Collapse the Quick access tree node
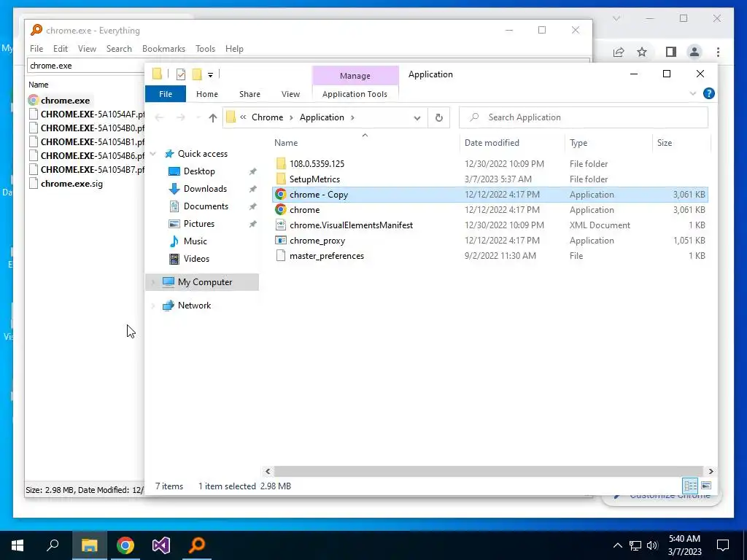The height and width of the screenshot is (560, 747). [x=153, y=154]
